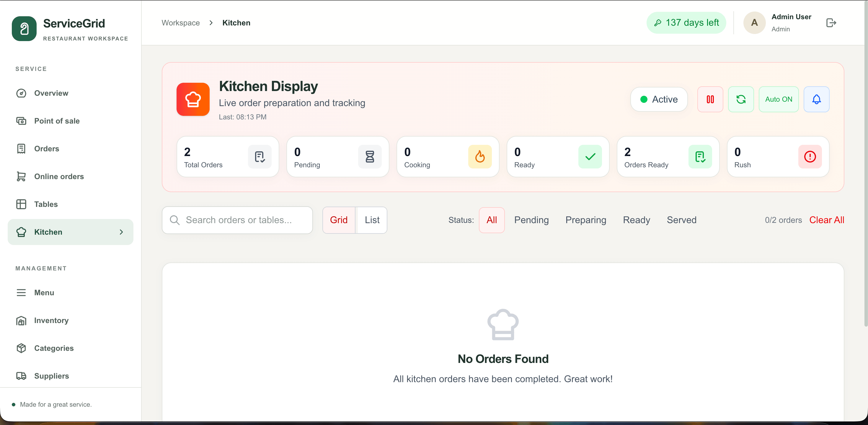Toggle the Auto ON refresh button
Image resolution: width=868 pixels, height=425 pixels.
(x=779, y=99)
